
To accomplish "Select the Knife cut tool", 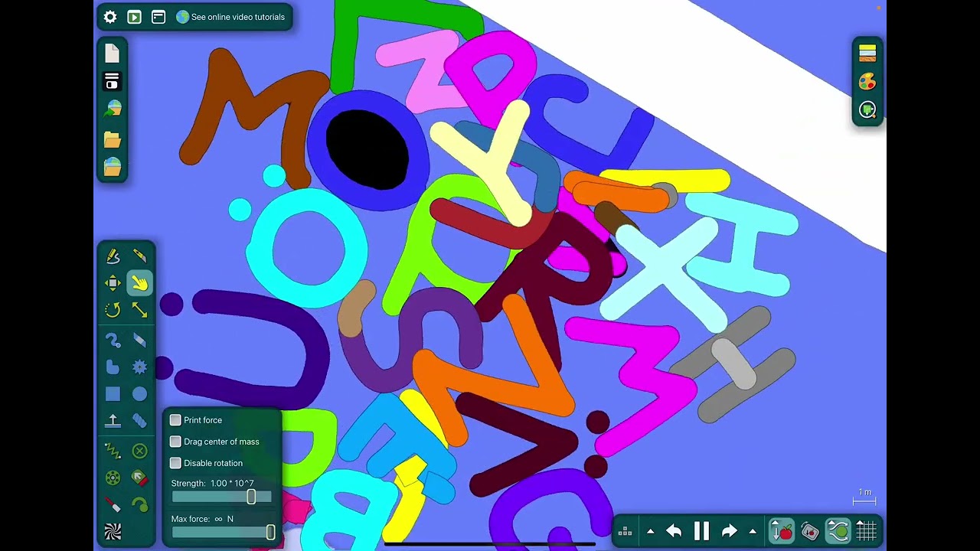I will tap(139, 256).
